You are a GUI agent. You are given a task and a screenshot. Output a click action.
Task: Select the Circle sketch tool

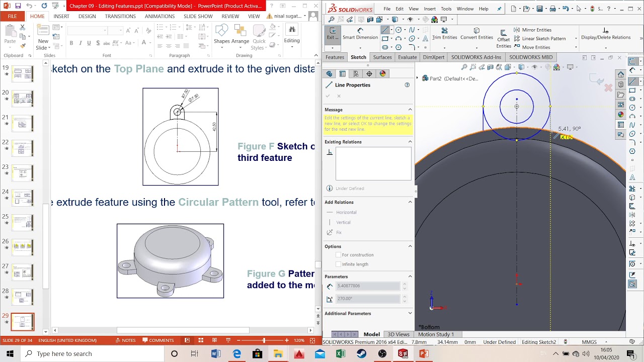pyautogui.click(x=398, y=30)
